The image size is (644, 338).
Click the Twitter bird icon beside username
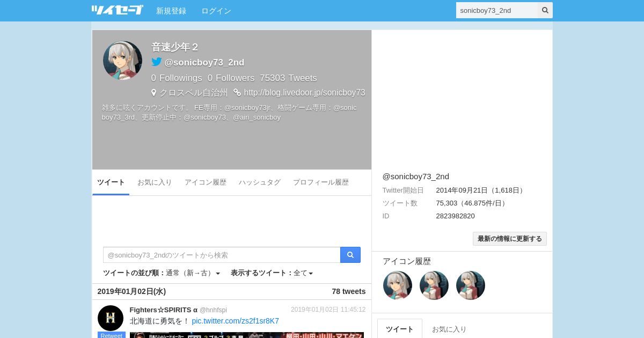click(x=157, y=62)
